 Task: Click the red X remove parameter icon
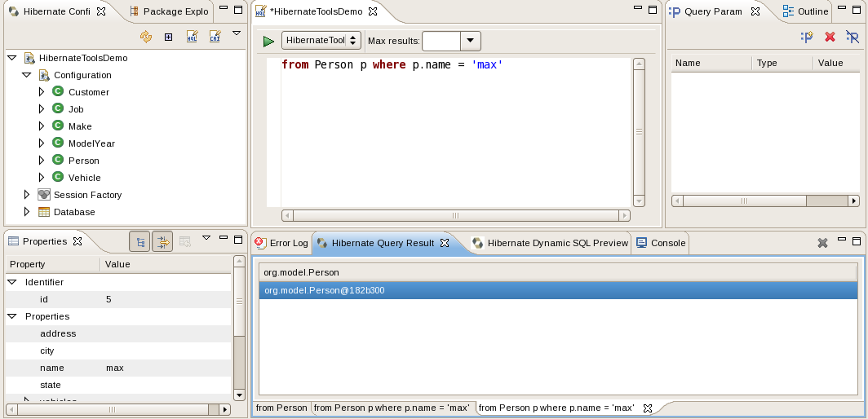click(x=830, y=37)
